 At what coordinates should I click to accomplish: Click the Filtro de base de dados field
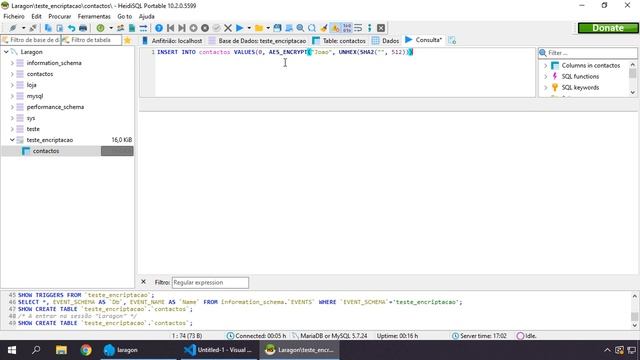pos(31,40)
